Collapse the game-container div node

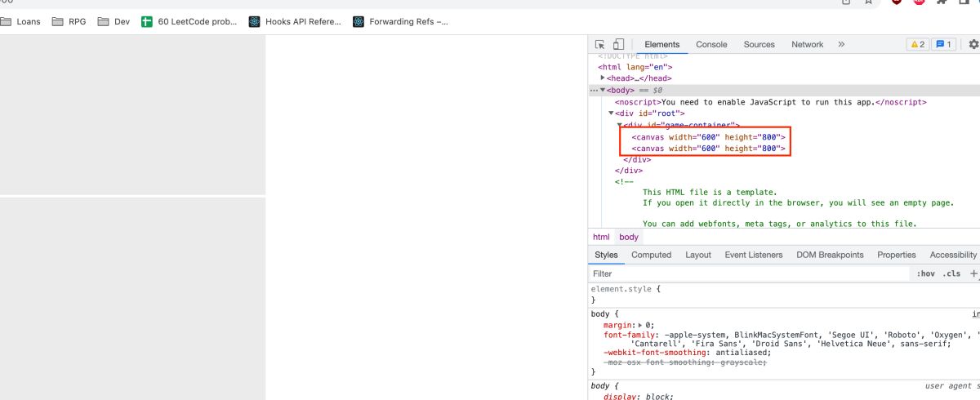point(620,125)
